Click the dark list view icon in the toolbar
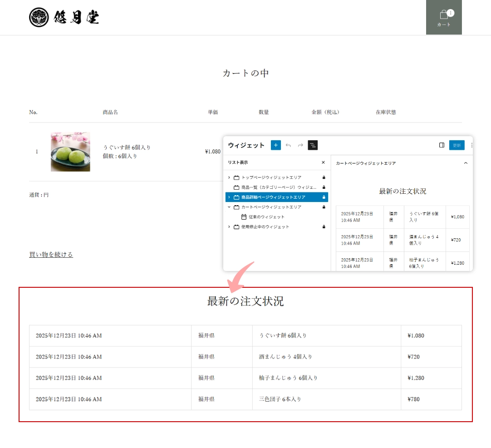 pyautogui.click(x=313, y=145)
